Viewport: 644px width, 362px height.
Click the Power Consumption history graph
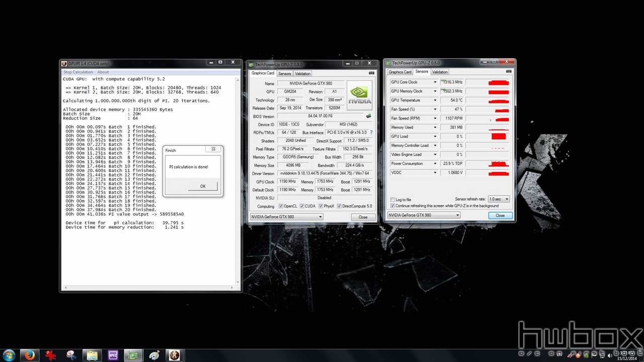click(x=488, y=163)
